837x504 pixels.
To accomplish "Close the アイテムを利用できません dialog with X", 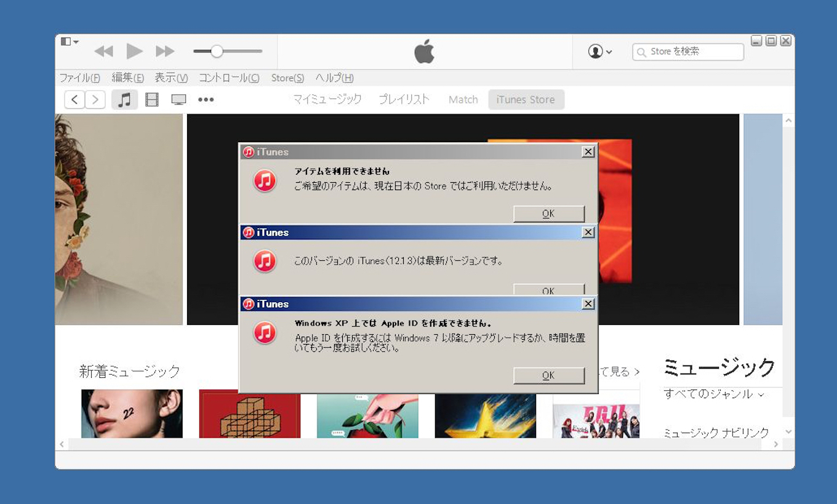I will [588, 151].
